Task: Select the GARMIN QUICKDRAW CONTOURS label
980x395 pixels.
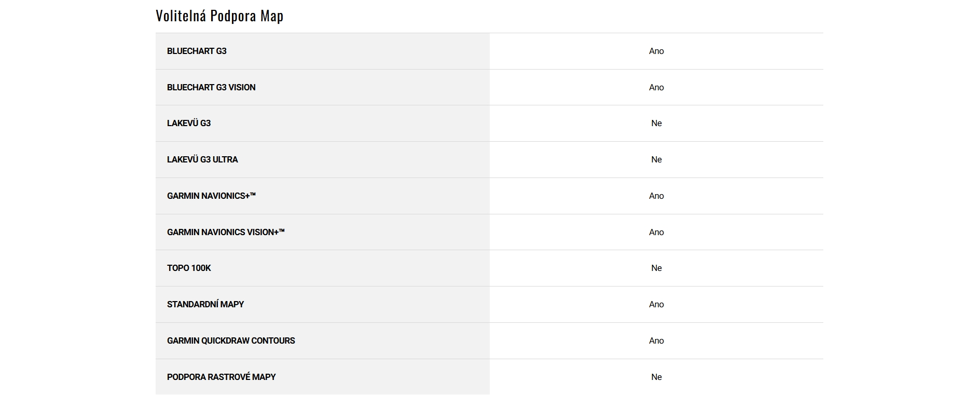Action: [x=231, y=340]
